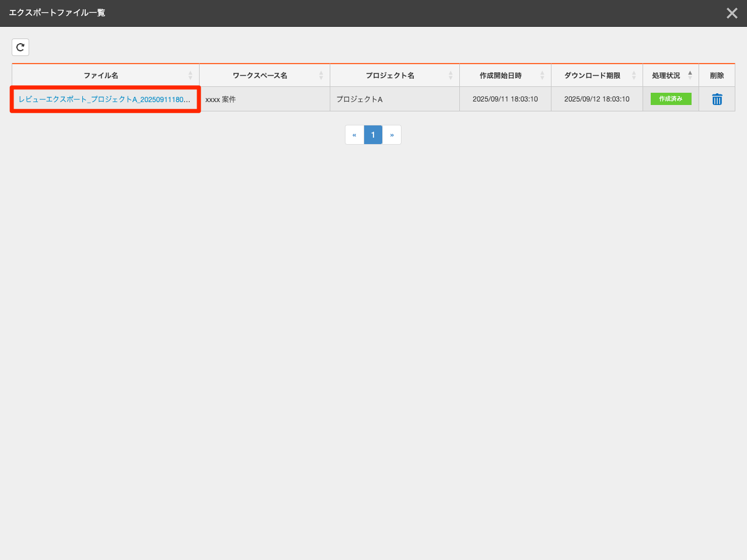Sort by 作成開始日時 column
Image resolution: width=747 pixels, height=560 pixels.
[x=501, y=76]
